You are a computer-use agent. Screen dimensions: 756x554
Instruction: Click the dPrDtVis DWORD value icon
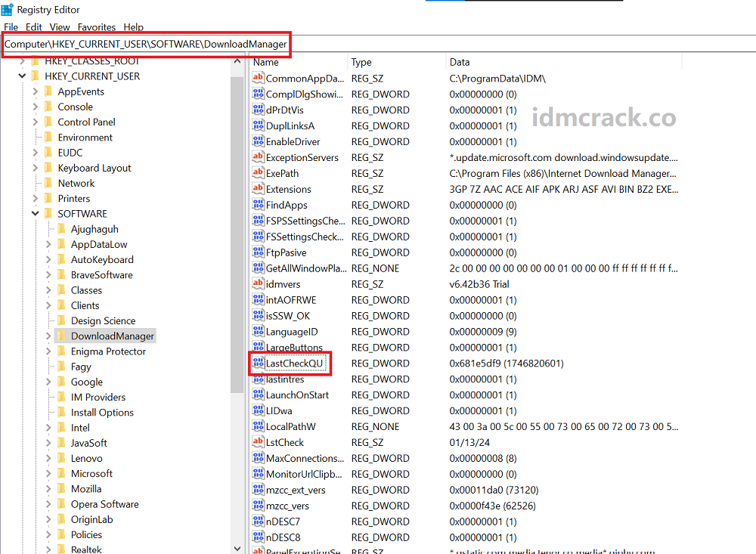pos(258,109)
